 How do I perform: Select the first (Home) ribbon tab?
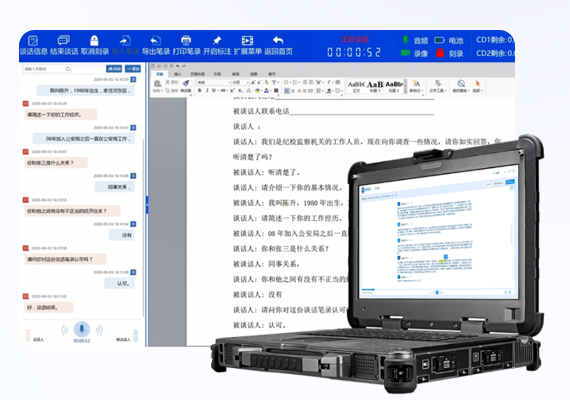tap(159, 74)
